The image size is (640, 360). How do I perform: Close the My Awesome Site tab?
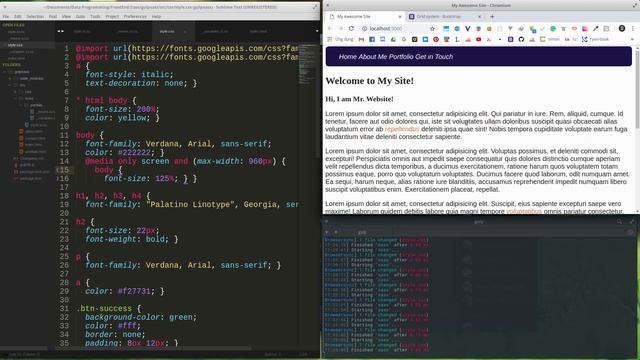[400, 17]
